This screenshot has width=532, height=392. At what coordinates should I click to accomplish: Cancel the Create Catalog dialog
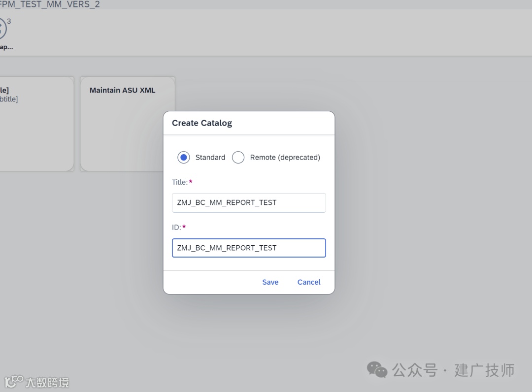pyautogui.click(x=309, y=282)
